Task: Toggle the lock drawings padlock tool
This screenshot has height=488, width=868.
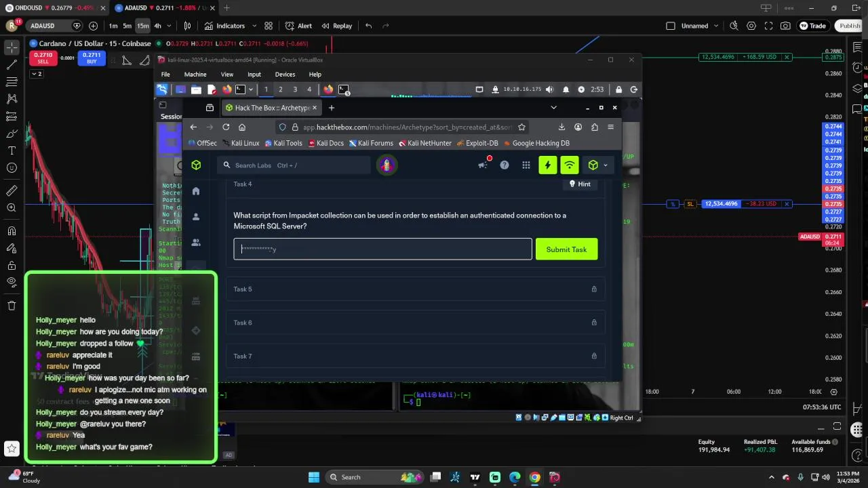Action: [x=12, y=265]
